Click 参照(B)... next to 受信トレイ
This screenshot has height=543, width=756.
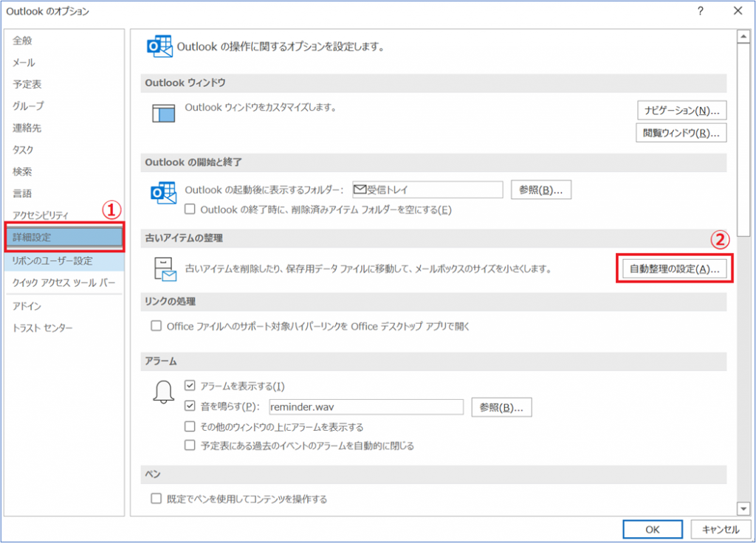tap(541, 190)
